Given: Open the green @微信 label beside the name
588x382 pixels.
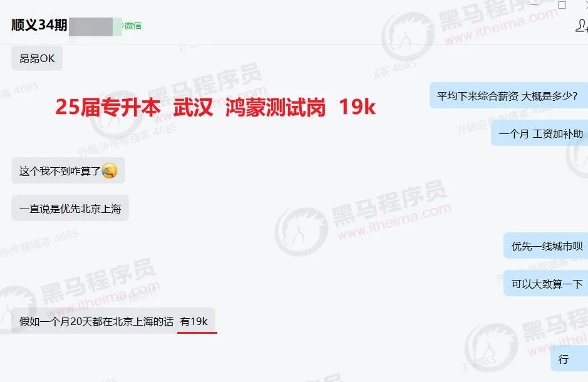Looking at the screenshot, I should pyautogui.click(x=132, y=26).
